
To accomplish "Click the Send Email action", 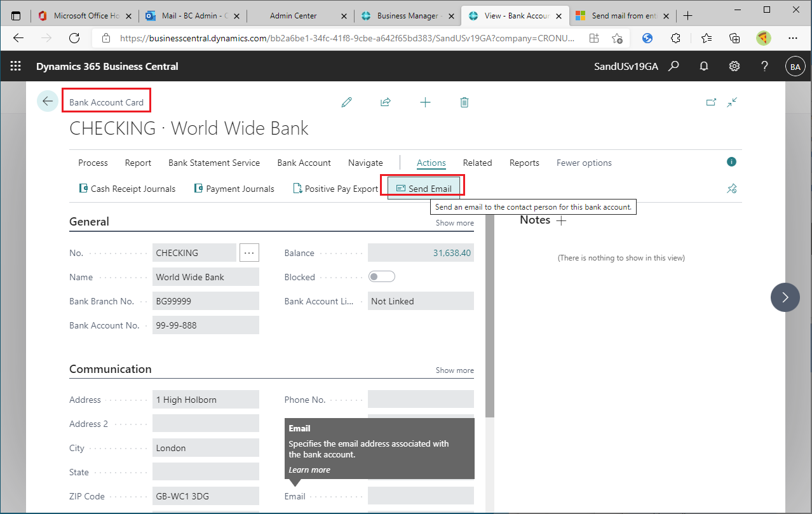I will tap(423, 187).
